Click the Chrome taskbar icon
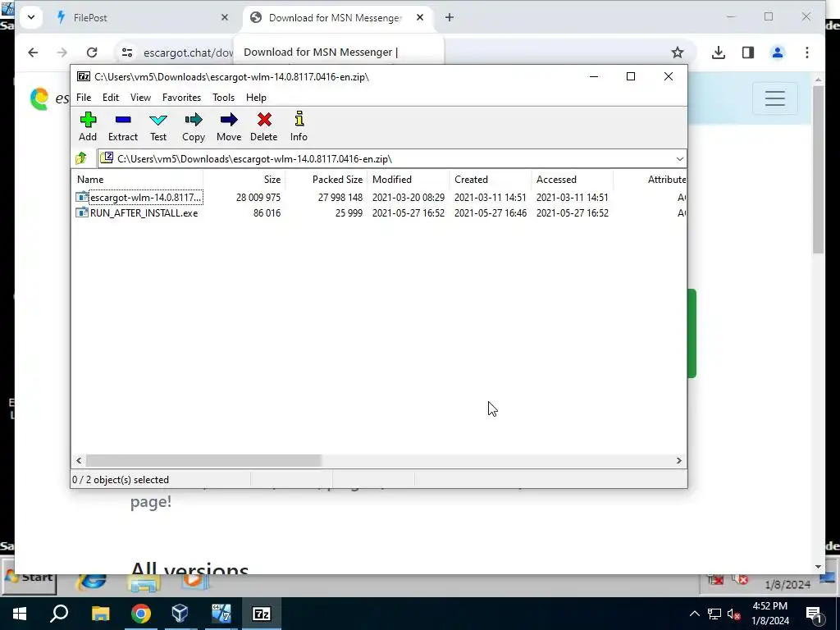This screenshot has width=840, height=630. pyautogui.click(x=141, y=614)
